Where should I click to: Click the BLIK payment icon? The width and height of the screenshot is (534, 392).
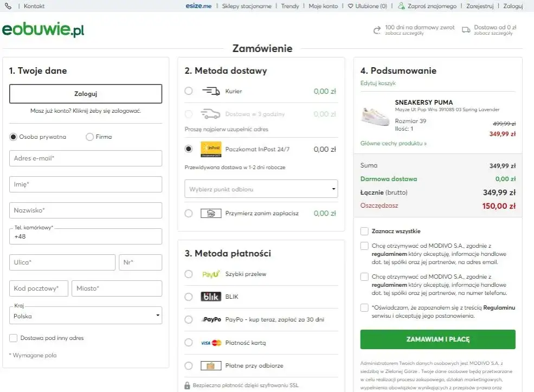click(x=211, y=297)
